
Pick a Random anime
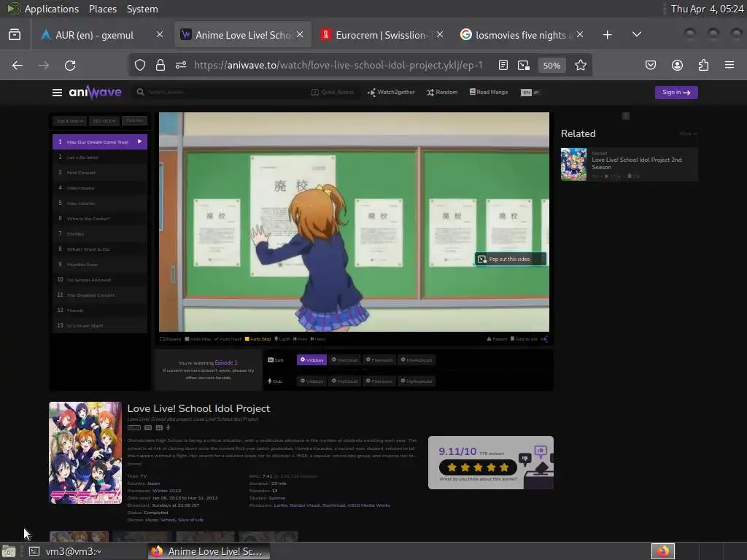442,93
